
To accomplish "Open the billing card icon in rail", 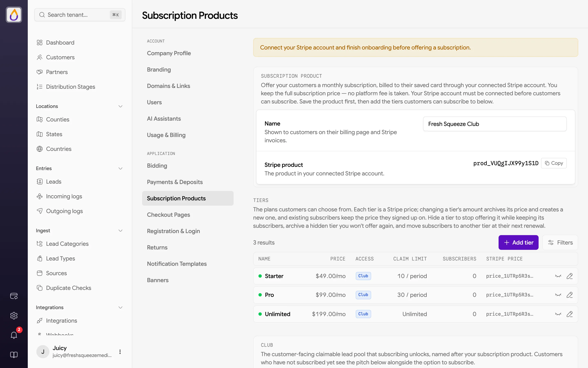I will click(14, 296).
